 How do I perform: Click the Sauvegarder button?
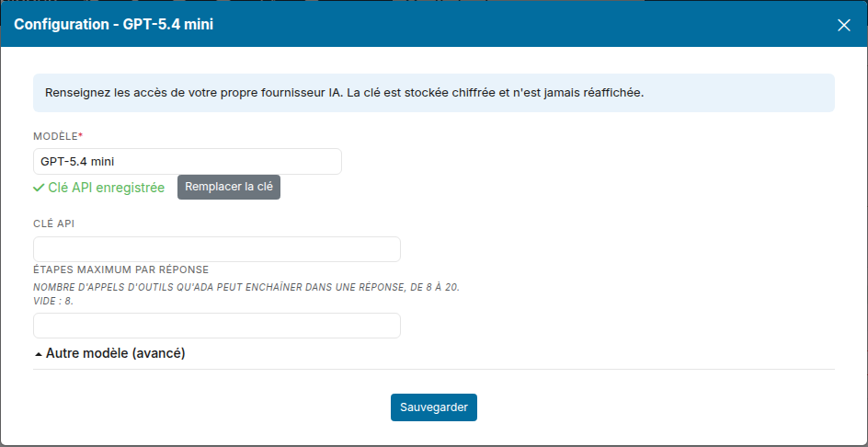coord(434,407)
